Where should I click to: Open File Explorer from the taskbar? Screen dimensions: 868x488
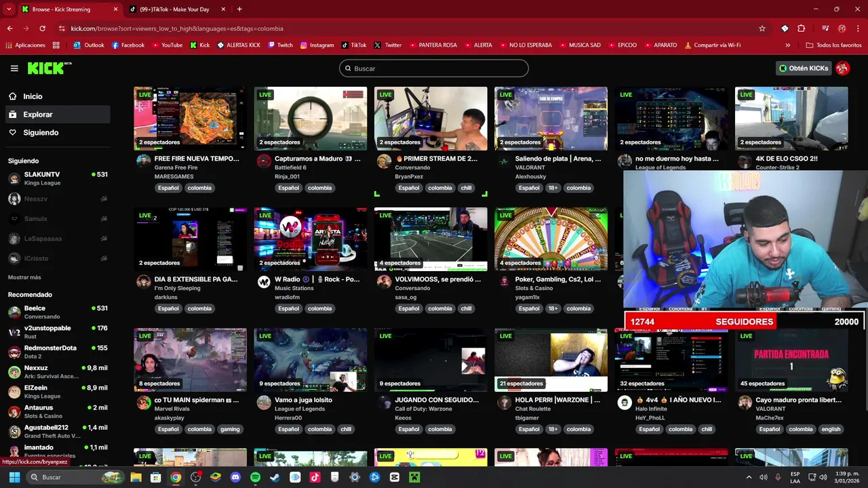pos(136,477)
